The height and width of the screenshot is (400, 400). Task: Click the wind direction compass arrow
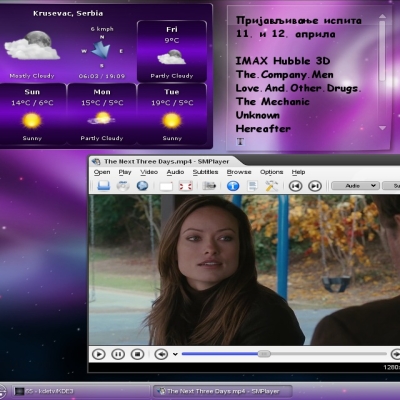point(101,50)
